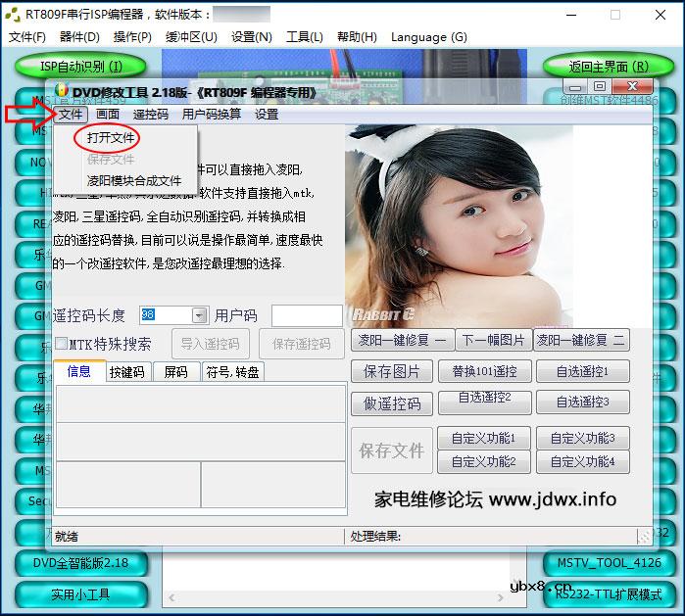This screenshot has width=685, height=616.
Task: Open the 画面 menu
Action: click(x=108, y=115)
